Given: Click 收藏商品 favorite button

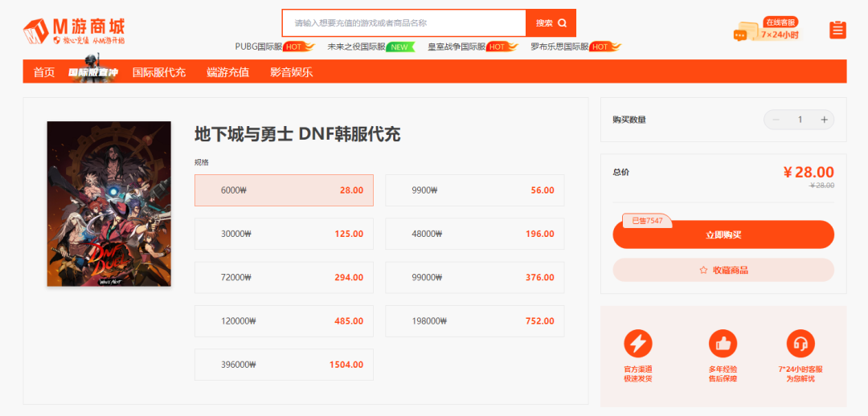Looking at the screenshot, I should 723,270.
